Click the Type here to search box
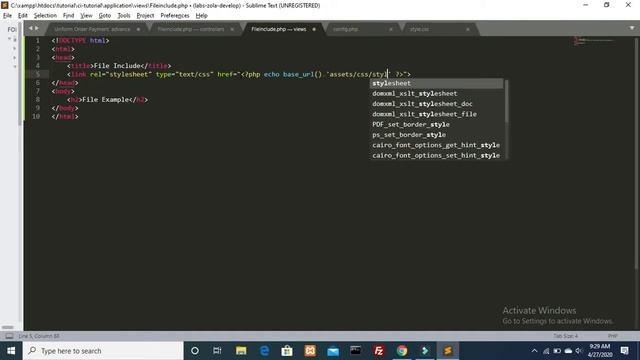 click(x=103, y=351)
